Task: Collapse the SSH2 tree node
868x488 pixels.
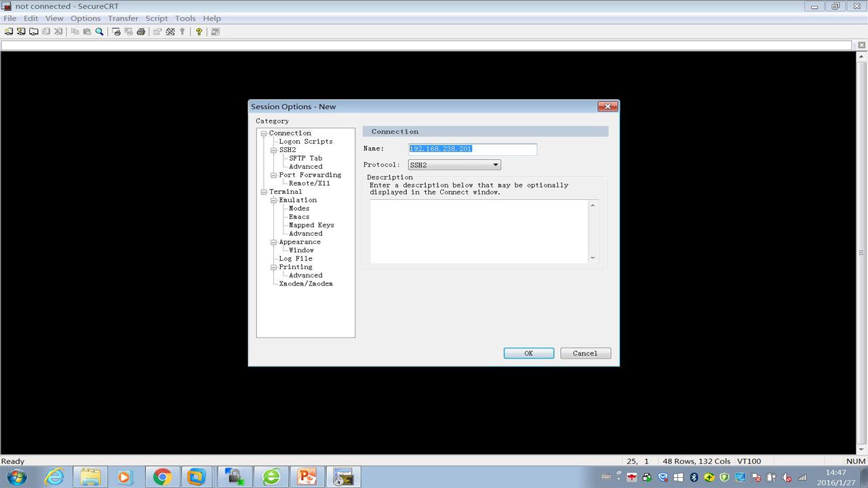Action: pos(274,150)
